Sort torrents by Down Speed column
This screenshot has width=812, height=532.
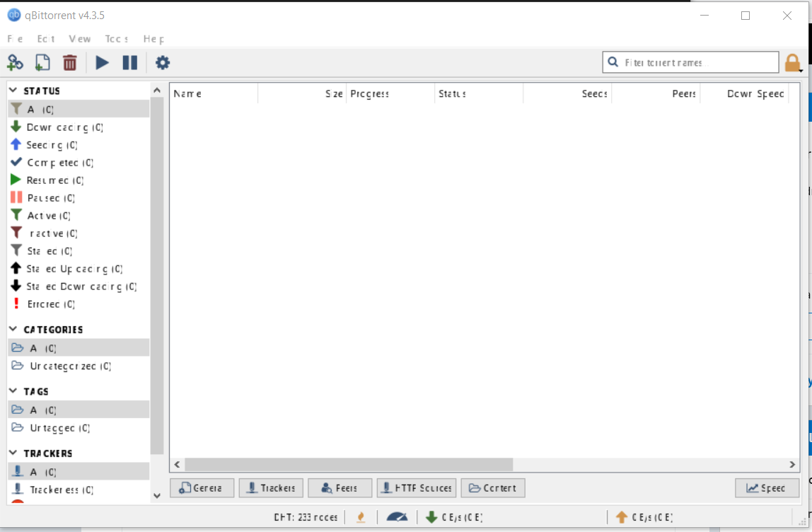point(745,93)
